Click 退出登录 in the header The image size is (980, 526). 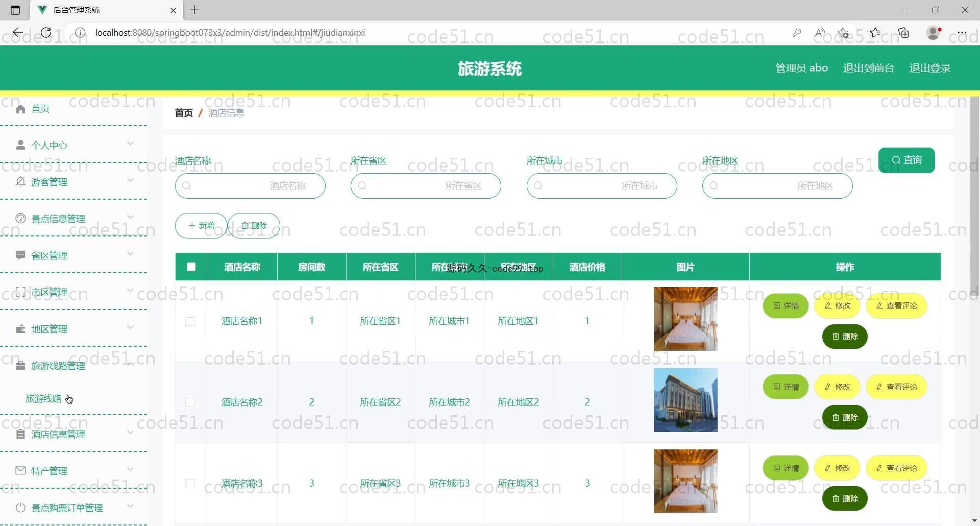tap(930, 68)
